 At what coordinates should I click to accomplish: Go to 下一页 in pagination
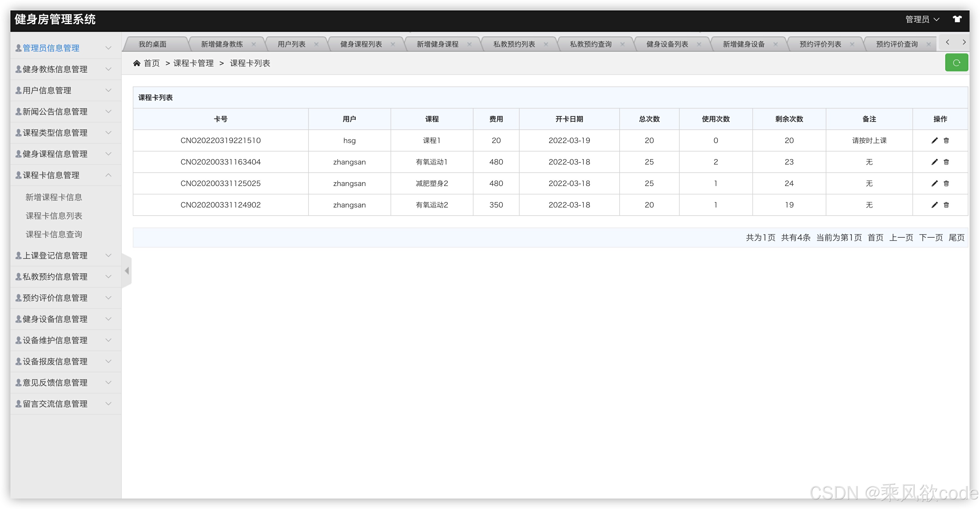coord(930,238)
